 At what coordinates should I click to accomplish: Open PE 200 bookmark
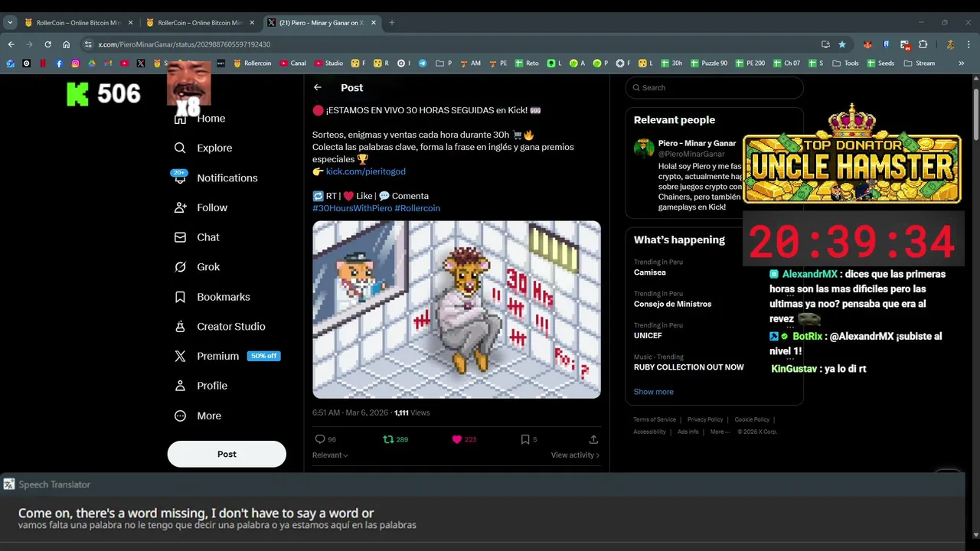pyautogui.click(x=750, y=64)
